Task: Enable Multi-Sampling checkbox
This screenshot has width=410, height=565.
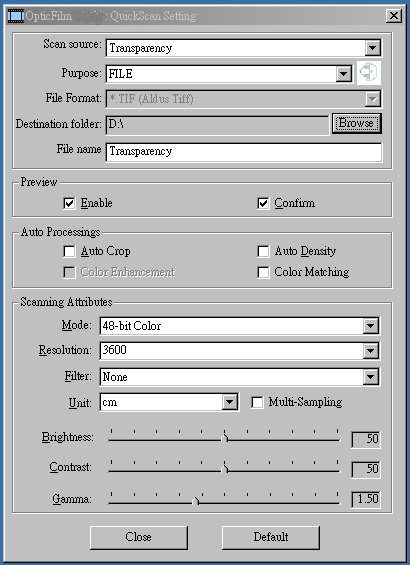Action: click(x=257, y=402)
